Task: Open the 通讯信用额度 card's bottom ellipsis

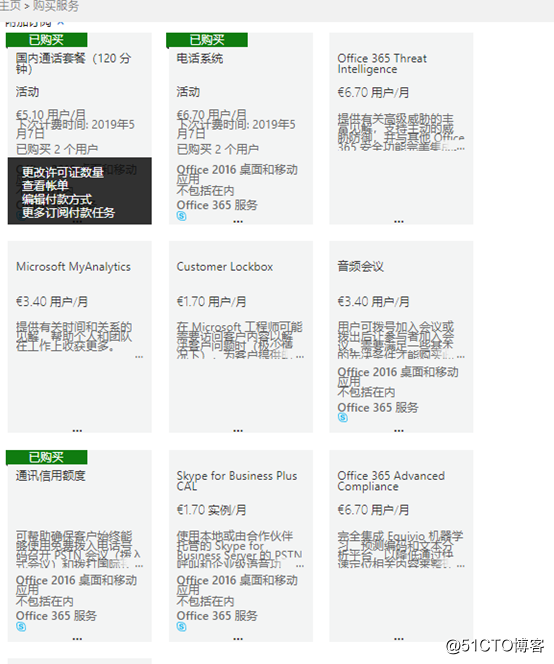Action: click(x=77, y=639)
